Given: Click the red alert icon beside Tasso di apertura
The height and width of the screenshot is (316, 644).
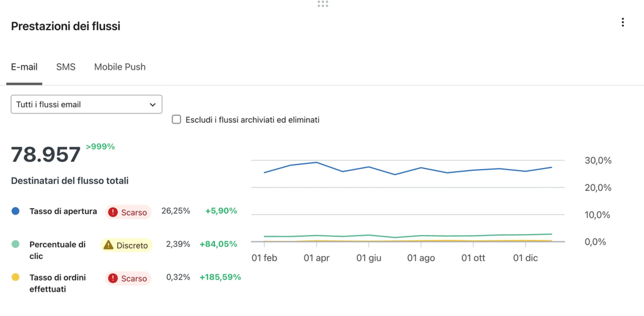Looking at the screenshot, I should 113,212.
